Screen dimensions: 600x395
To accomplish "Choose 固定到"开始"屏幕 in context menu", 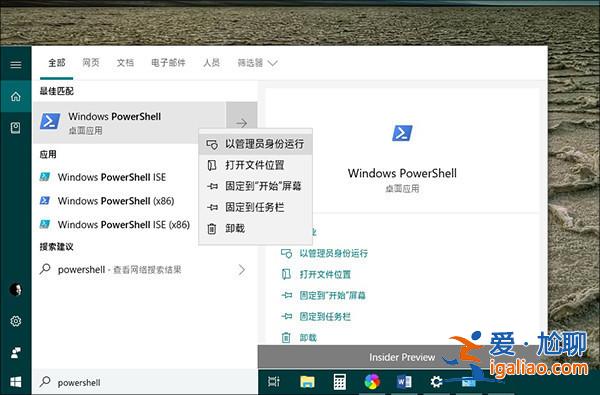I will coord(256,186).
